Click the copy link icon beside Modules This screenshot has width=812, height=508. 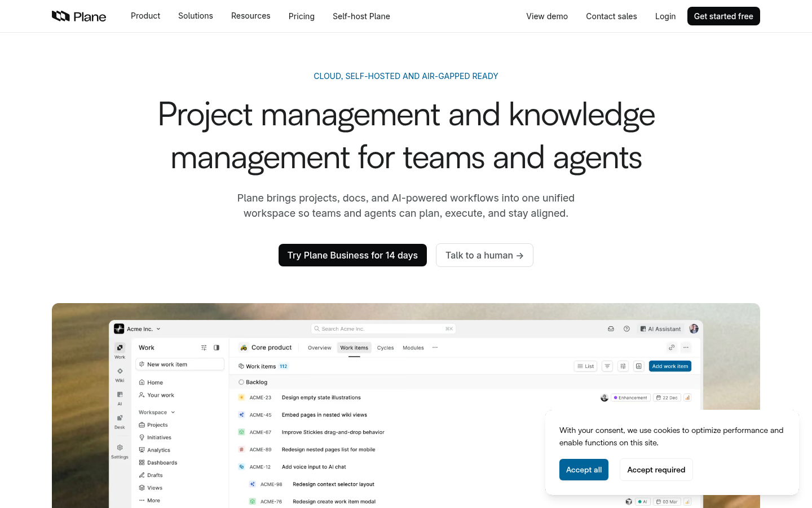coord(671,348)
